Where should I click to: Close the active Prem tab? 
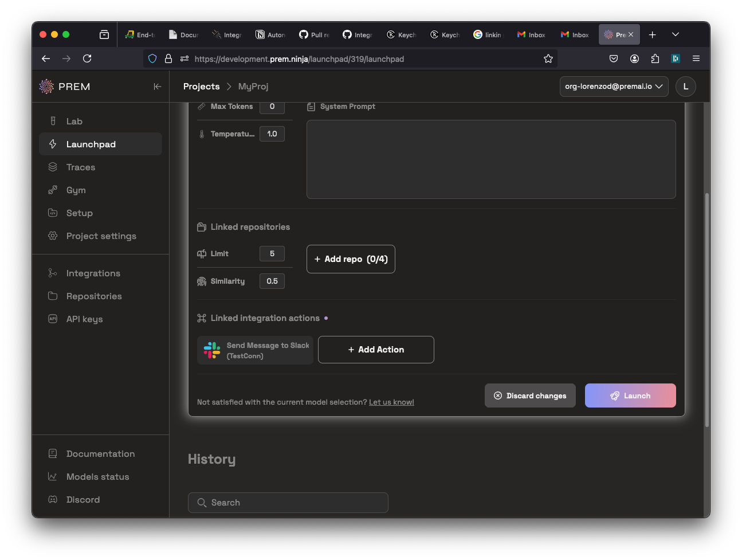pos(631,34)
